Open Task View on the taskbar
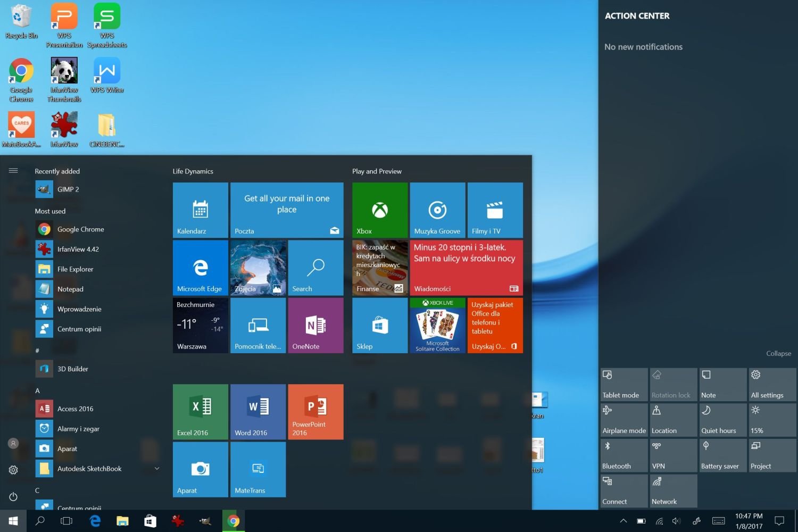This screenshot has width=798, height=532. click(66, 521)
